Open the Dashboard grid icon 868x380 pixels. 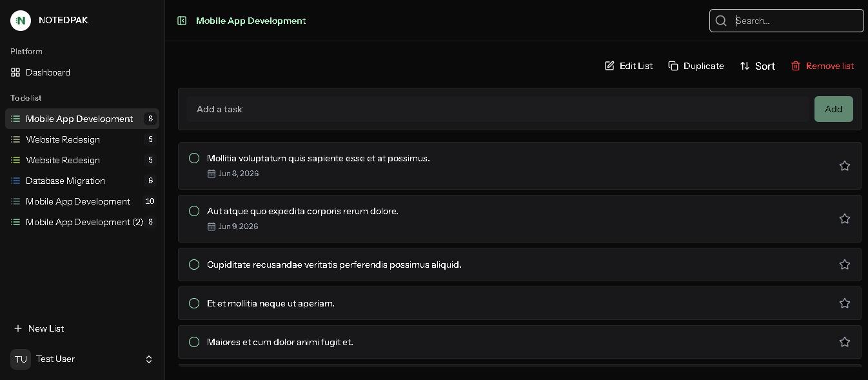[x=15, y=72]
